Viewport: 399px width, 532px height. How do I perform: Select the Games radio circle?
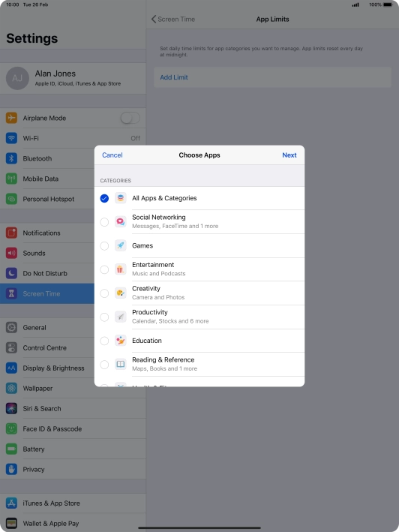(x=104, y=245)
